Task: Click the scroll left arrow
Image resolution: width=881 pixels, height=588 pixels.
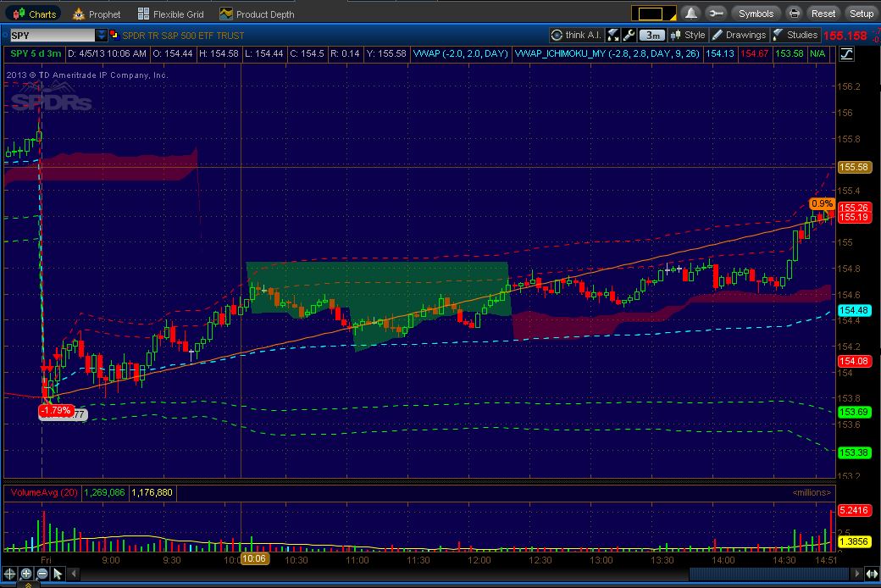Action: [x=74, y=574]
